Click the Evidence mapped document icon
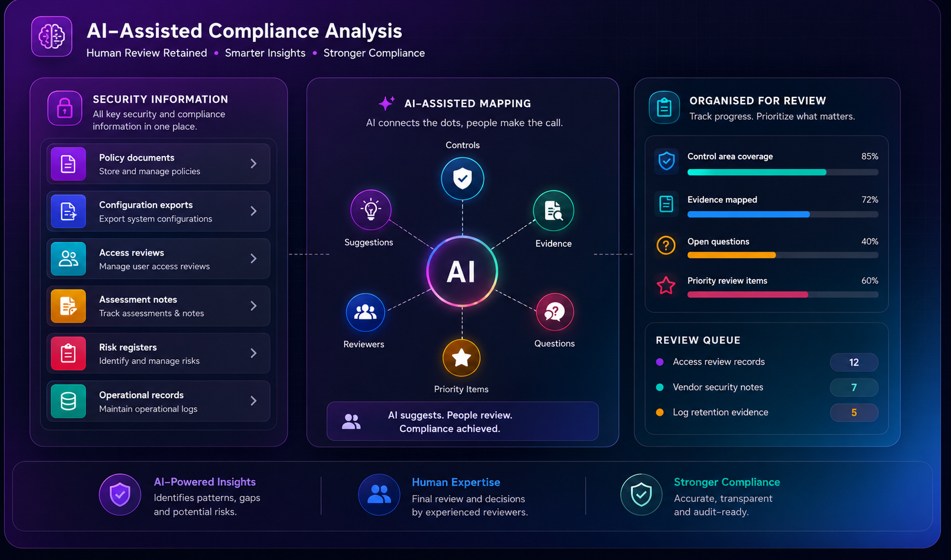This screenshot has height=560, width=951. point(666,204)
